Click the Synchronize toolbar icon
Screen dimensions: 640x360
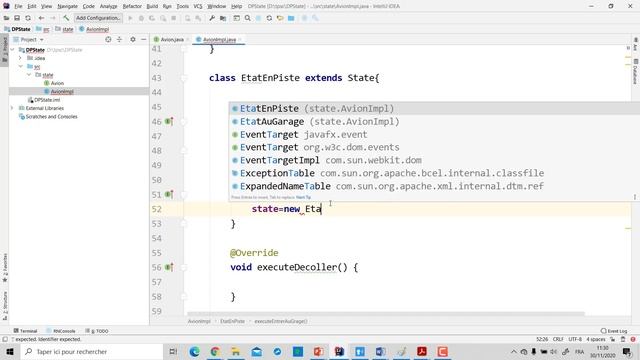pos(28,18)
